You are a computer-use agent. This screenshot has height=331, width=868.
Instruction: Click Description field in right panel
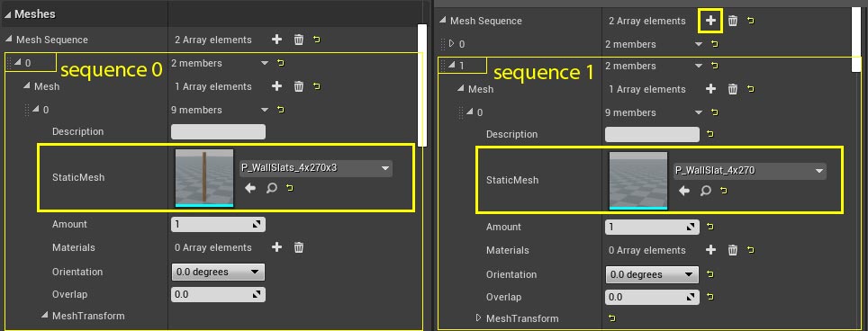tap(652, 134)
